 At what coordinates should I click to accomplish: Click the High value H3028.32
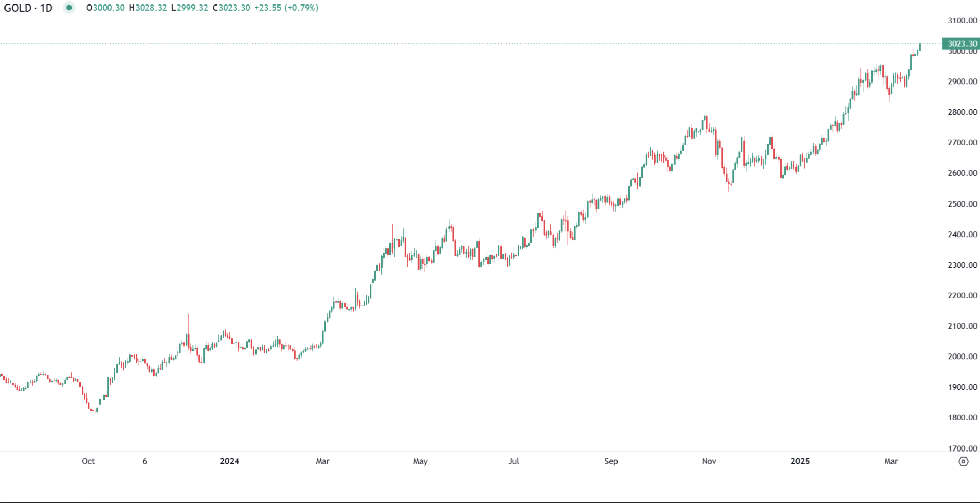coord(148,8)
